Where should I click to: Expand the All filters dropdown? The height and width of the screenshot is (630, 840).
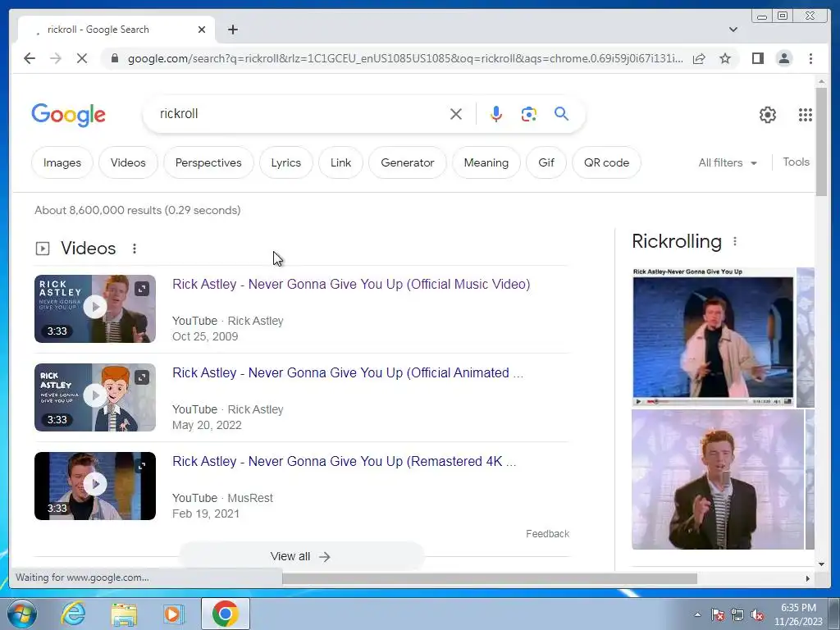[x=728, y=162]
